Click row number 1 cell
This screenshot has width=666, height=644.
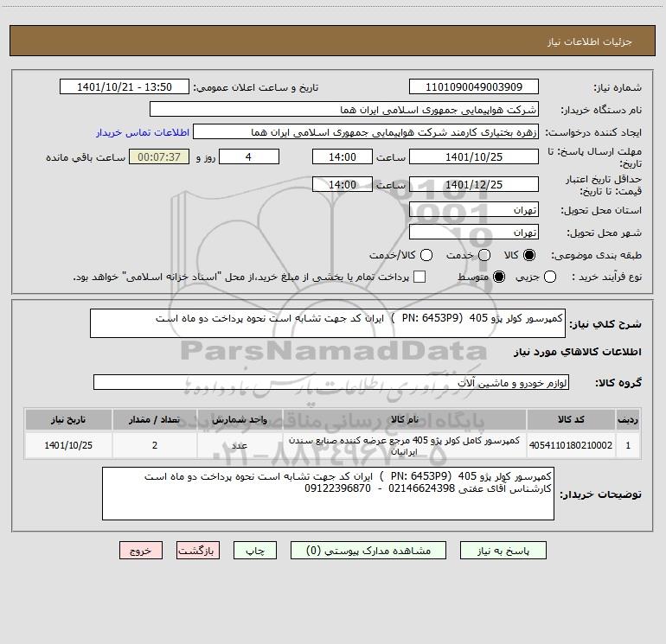coord(628,445)
